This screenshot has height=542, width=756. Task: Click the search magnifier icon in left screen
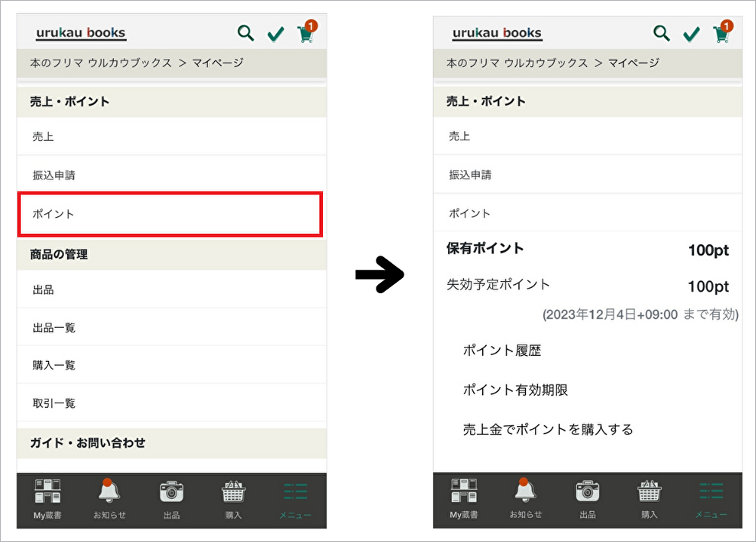[246, 33]
